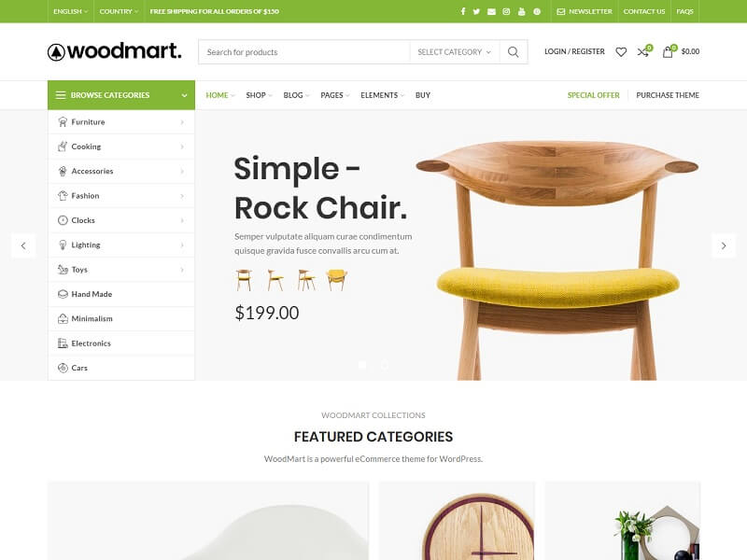Focus the Search for products field
Viewport: 747px width, 560px height.
304,52
